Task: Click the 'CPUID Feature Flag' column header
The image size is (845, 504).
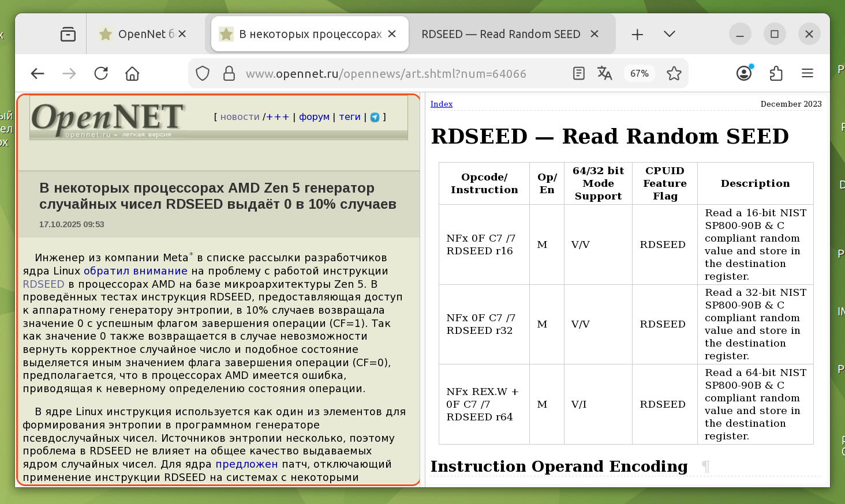Action: click(x=665, y=183)
